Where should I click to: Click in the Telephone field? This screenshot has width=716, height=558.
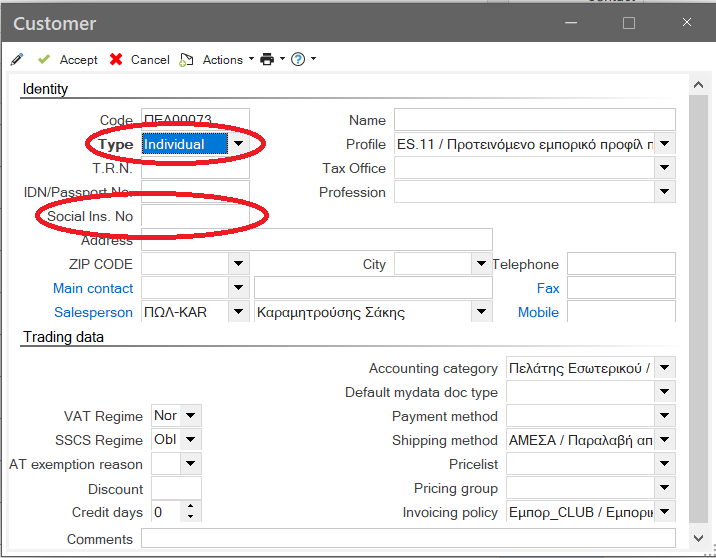(621, 264)
